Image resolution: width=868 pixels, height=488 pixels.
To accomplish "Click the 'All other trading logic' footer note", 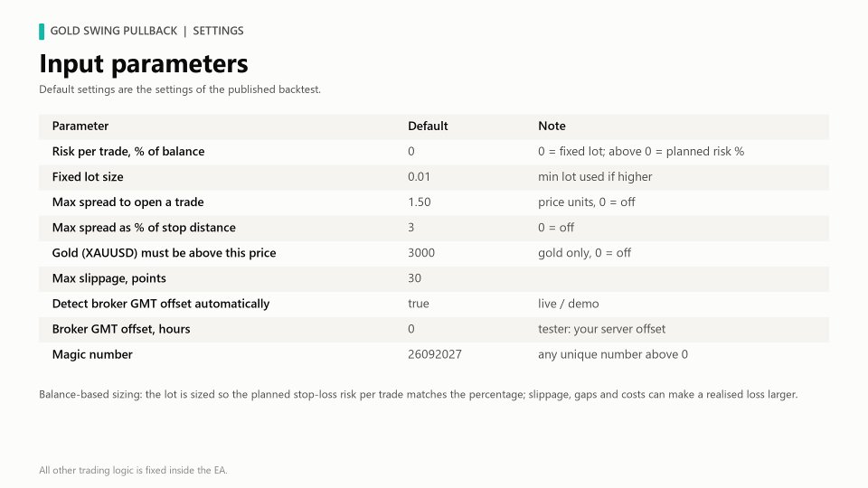I will [133, 470].
